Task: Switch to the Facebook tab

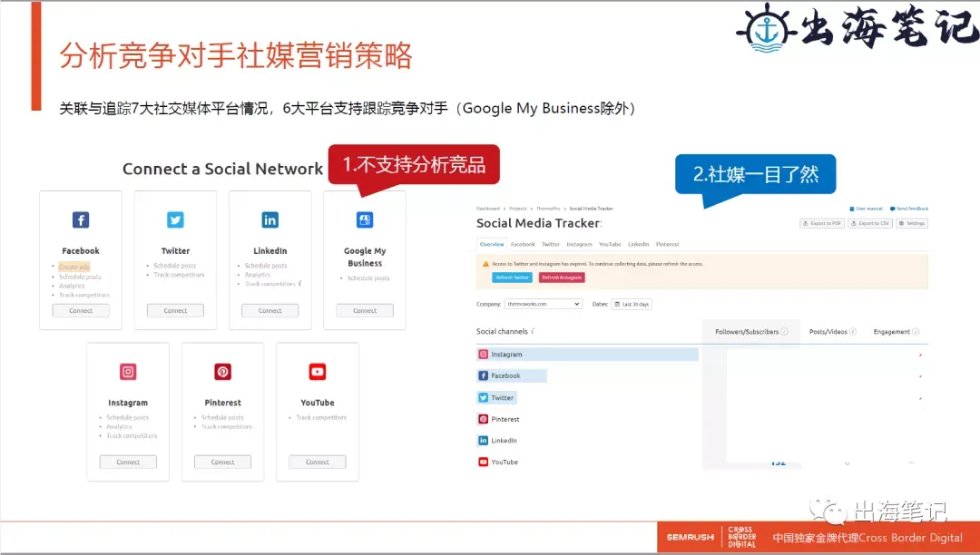Action: [524, 244]
